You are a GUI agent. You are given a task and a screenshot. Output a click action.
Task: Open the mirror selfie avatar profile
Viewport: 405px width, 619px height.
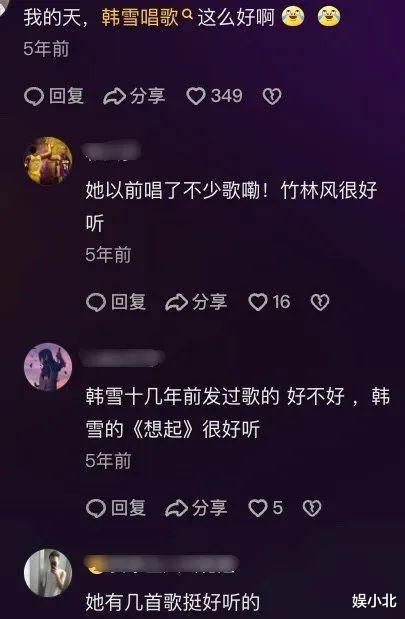point(48,573)
